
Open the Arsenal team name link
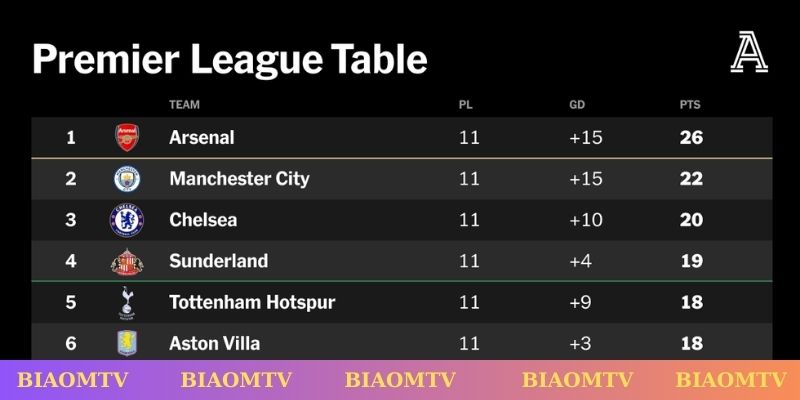tap(202, 137)
